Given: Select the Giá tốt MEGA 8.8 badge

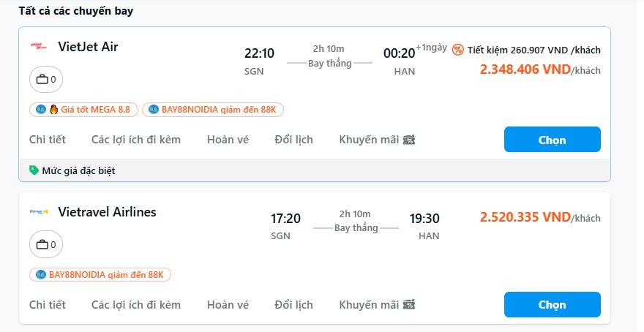Looking at the screenshot, I should [83, 110].
